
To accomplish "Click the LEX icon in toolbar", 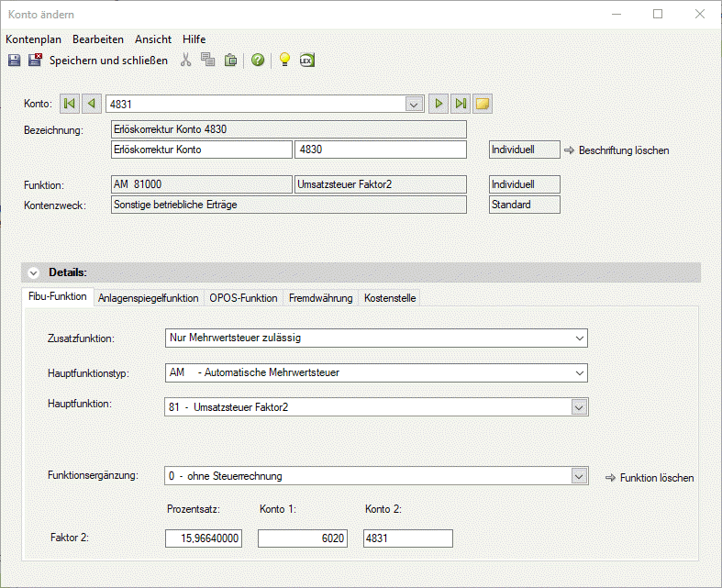I will coord(307,61).
